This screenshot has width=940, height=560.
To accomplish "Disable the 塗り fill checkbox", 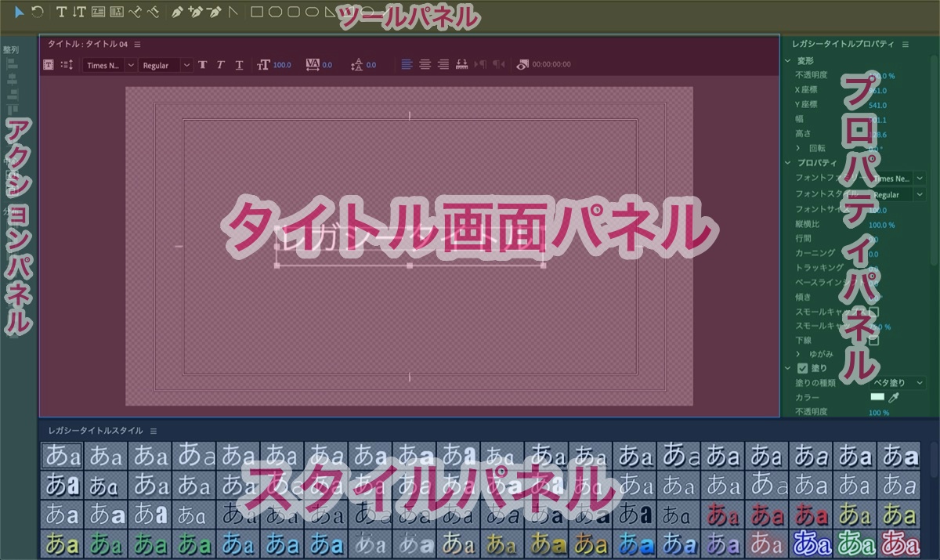I will 802,368.
